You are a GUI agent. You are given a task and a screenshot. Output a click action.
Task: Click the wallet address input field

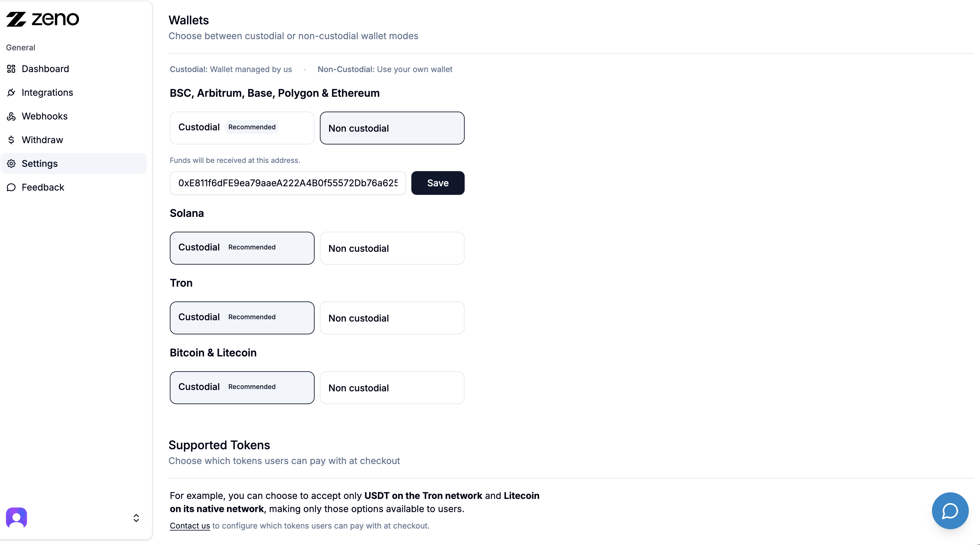point(288,183)
